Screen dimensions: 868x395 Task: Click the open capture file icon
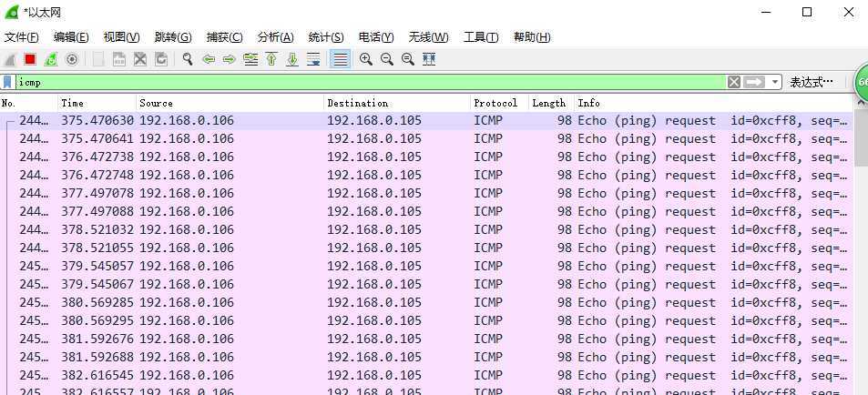98,59
